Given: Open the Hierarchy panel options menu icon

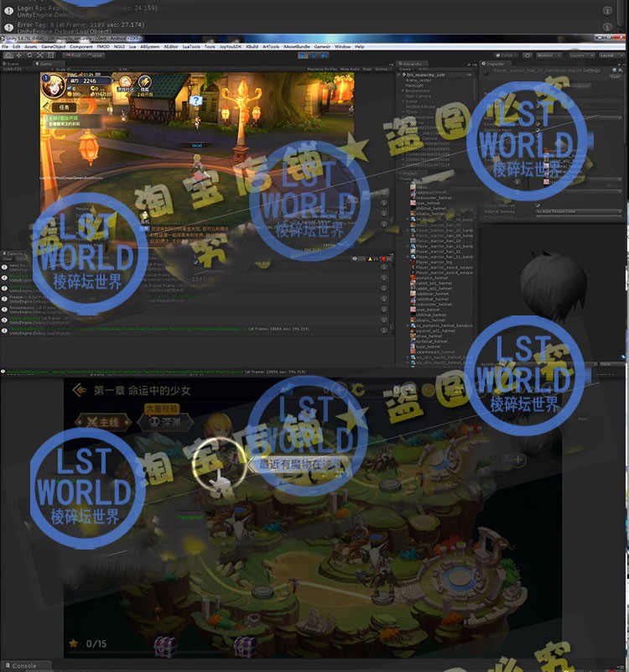Looking at the screenshot, I should pyautogui.click(x=474, y=64).
